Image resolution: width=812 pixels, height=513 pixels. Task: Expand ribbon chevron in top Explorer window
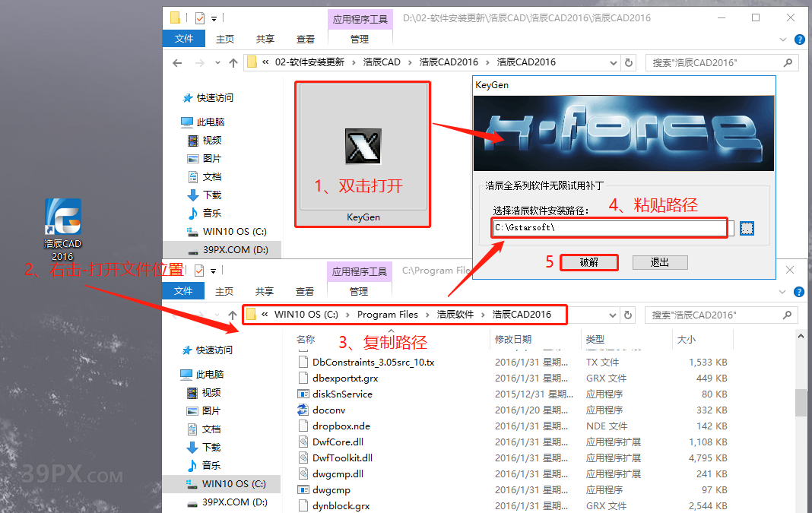(782, 40)
